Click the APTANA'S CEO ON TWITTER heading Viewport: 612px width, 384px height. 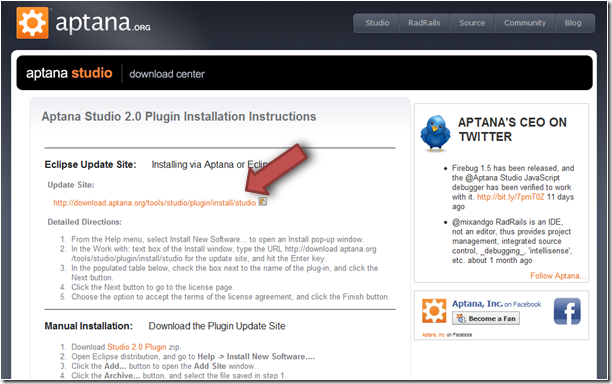(512, 130)
